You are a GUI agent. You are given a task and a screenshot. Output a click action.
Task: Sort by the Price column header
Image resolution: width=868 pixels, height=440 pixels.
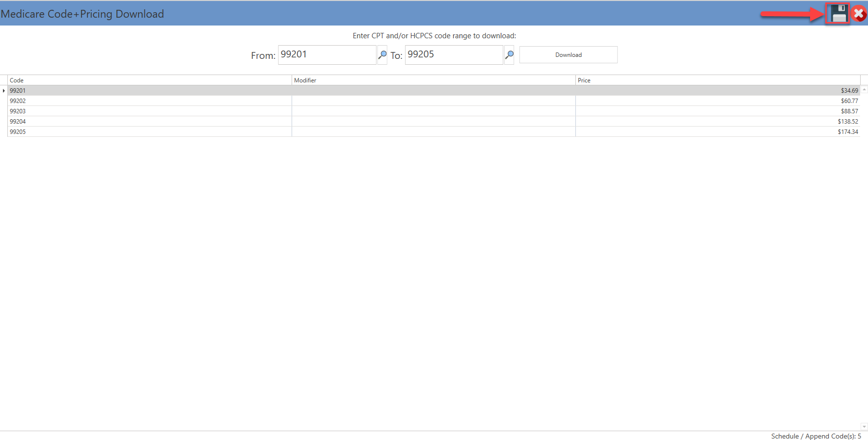click(x=718, y=80)
